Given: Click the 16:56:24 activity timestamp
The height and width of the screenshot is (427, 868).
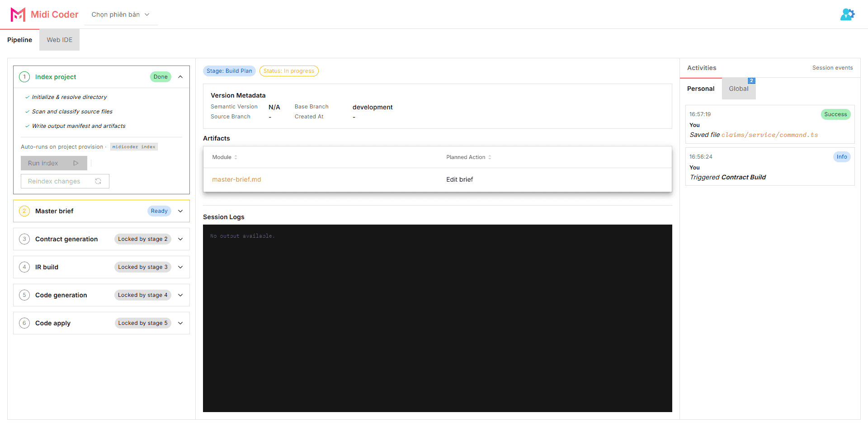Looking at the screenshot, I should (701, 157).
